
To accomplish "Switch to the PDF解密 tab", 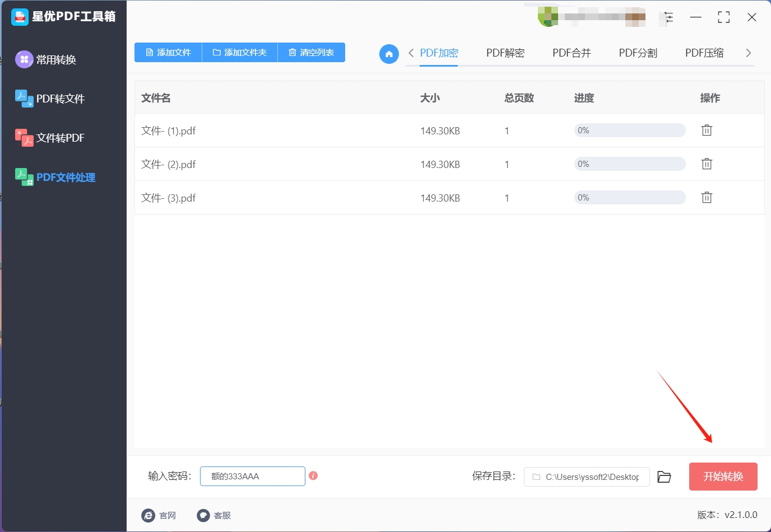I will (x=505, y=53).
